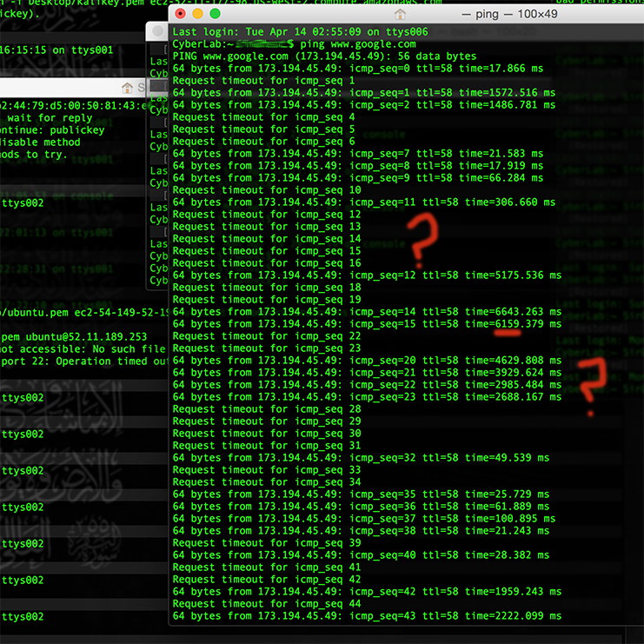Viewport: 644px width, 644px height.
Task: Close the ping terminal window
Action: click(180, 14)
